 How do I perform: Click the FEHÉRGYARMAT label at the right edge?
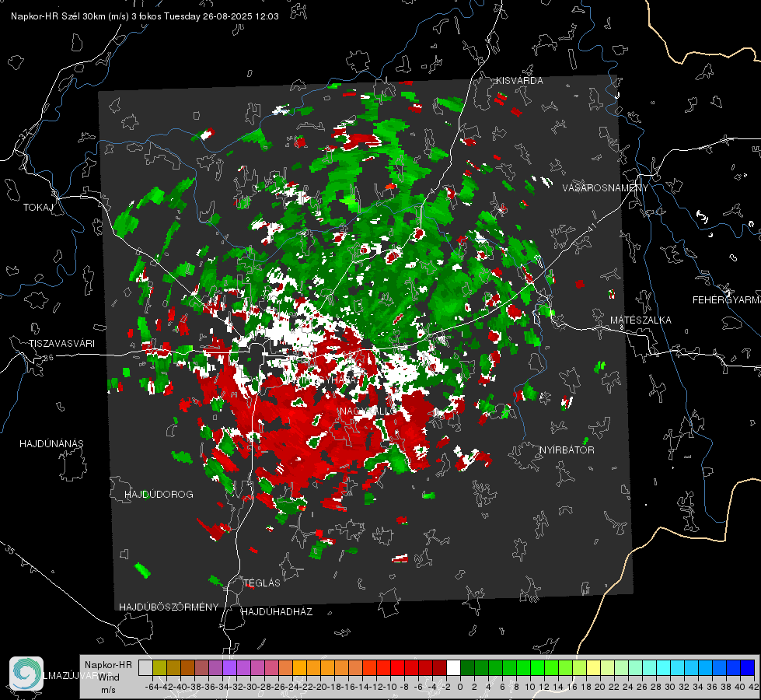(x=726, y=300)
